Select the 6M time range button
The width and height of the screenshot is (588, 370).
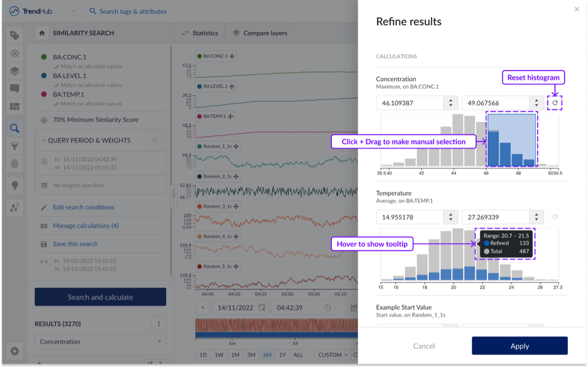click(267, 355)
